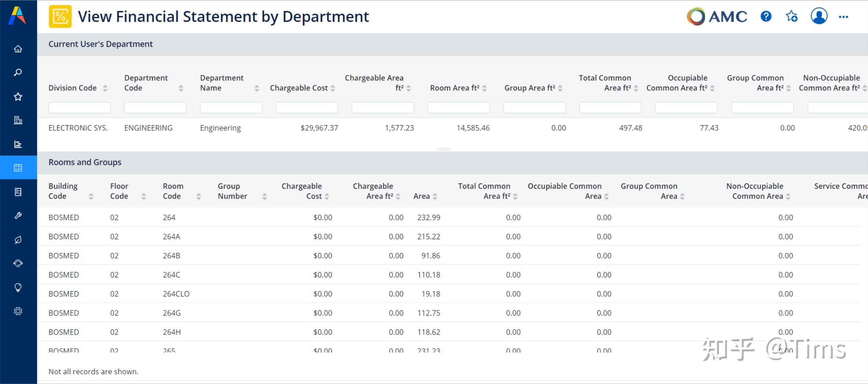Click the Department Name filter field

click(231, 108)
